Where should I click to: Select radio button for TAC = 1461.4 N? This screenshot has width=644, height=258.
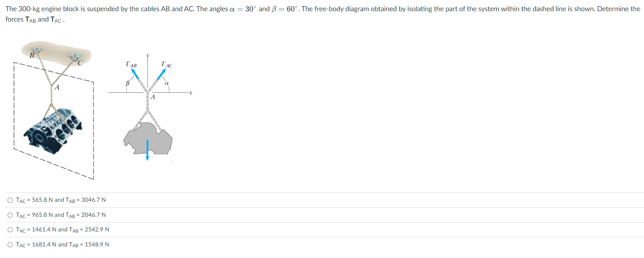point(10,230)
